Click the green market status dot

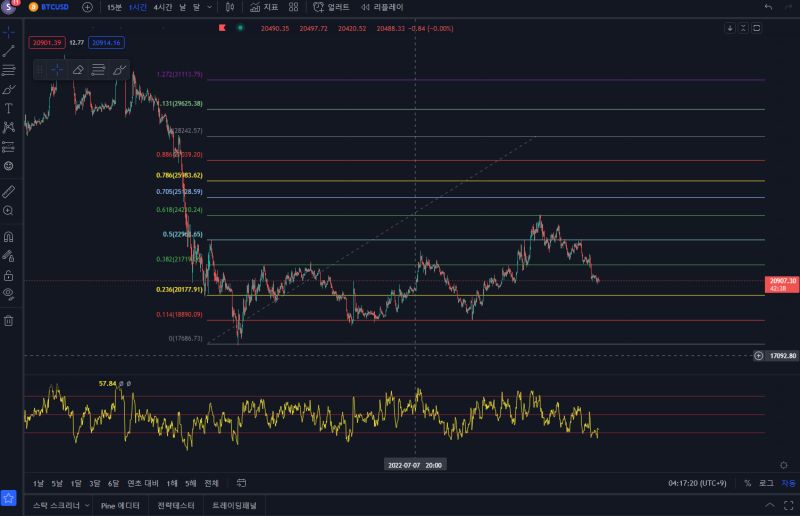coord(240,28)
